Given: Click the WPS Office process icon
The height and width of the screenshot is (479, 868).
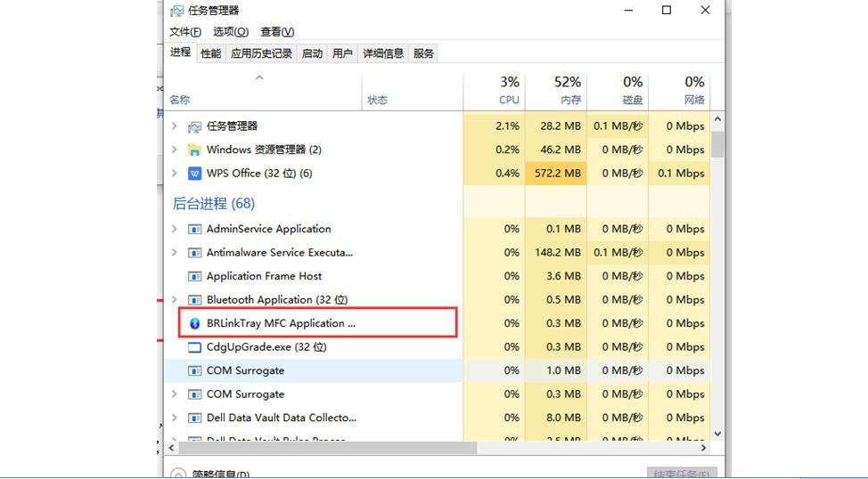Looking at the screenshot, I should 194,174.
